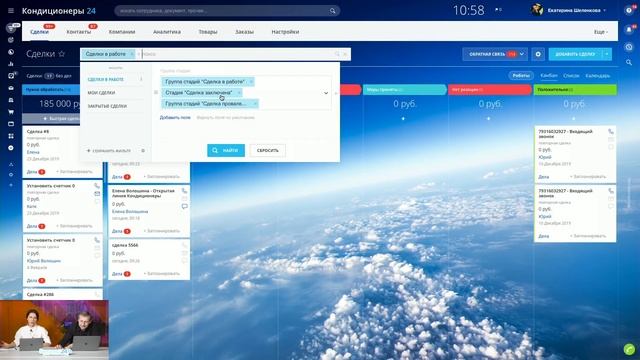Open the Товары tab

208,32
